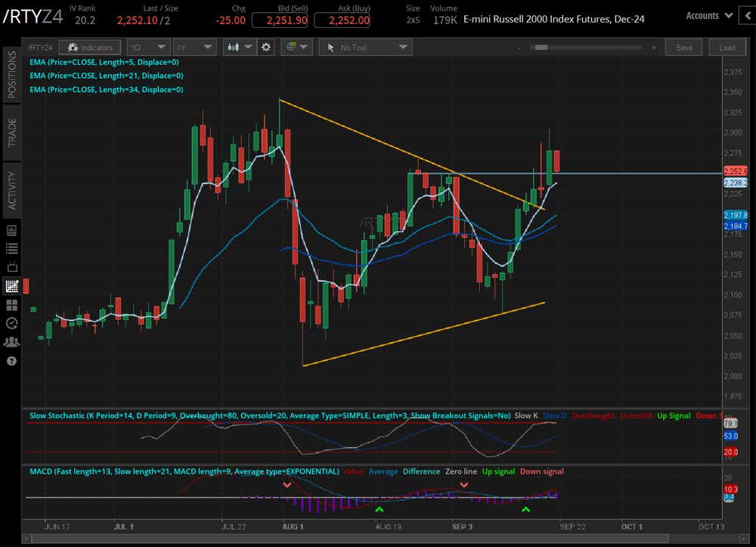Click the Save button

click(683, 47)
